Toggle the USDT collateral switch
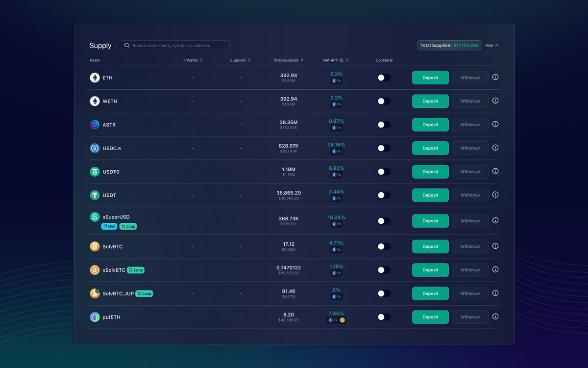 384,195
